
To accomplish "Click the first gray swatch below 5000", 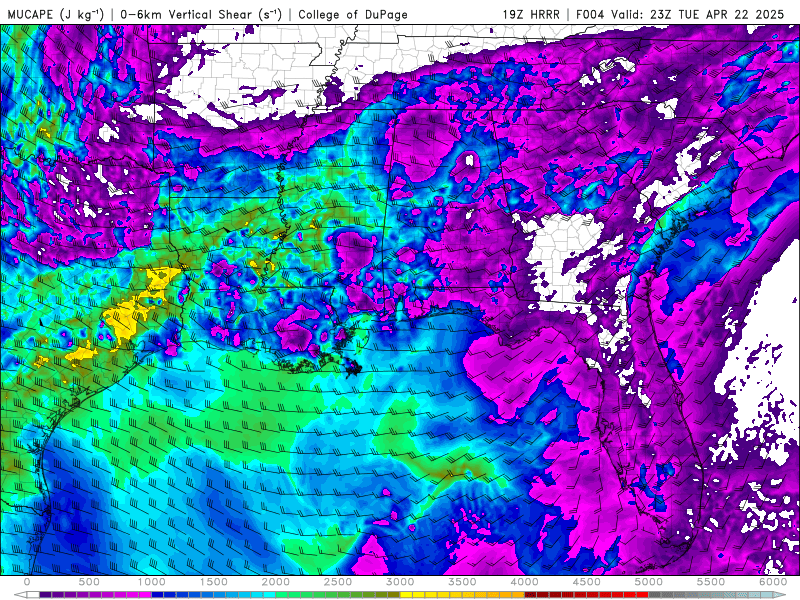I will click(x=655, y=594).
